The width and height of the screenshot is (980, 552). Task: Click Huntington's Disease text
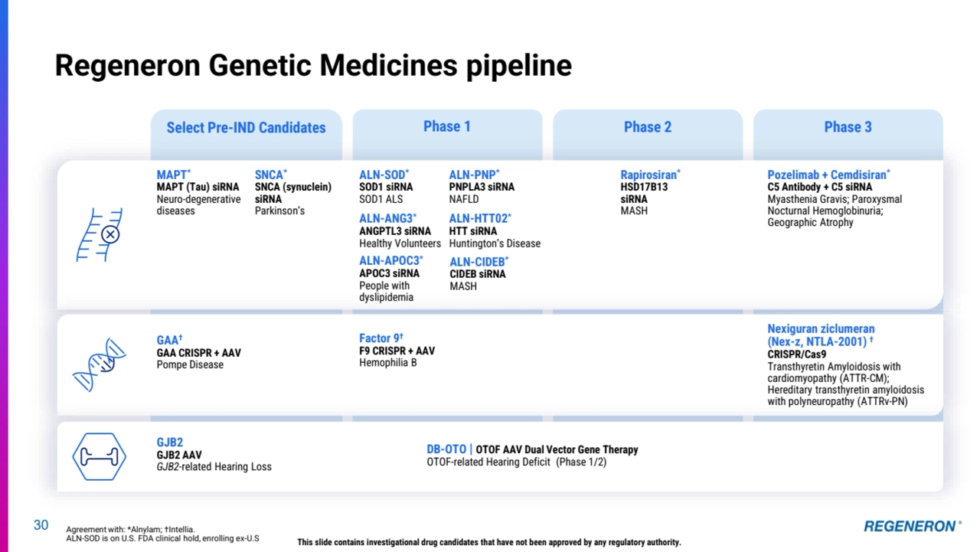495,243
